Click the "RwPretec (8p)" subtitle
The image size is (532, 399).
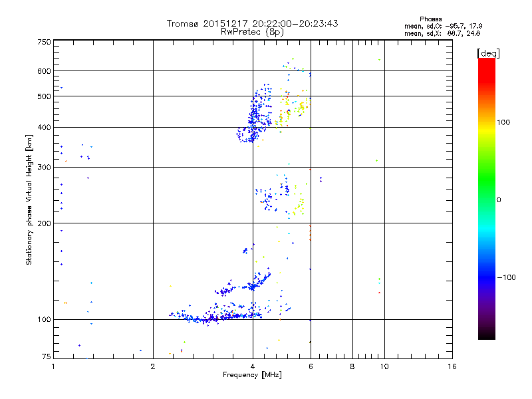click(252, 32)
